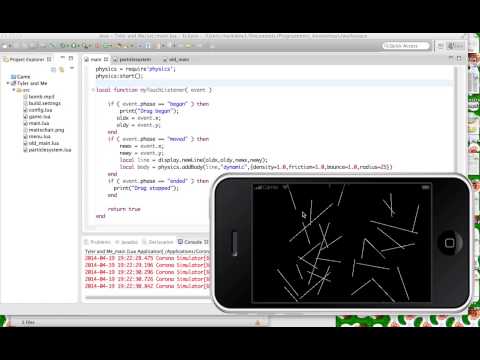Select old_main.lua in the file tree
This screenshot has width=480, height=360.
[x=41, y=143]
